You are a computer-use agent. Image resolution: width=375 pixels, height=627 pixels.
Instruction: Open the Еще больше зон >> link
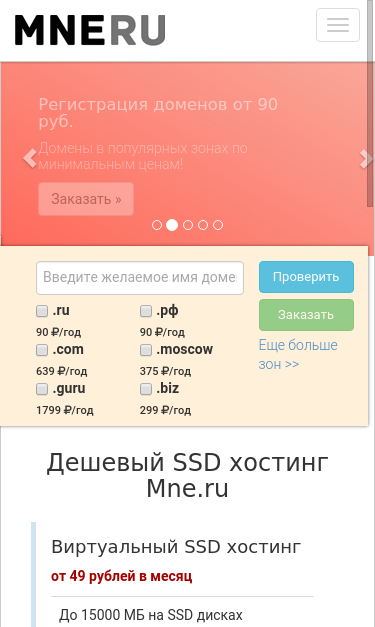298,354
